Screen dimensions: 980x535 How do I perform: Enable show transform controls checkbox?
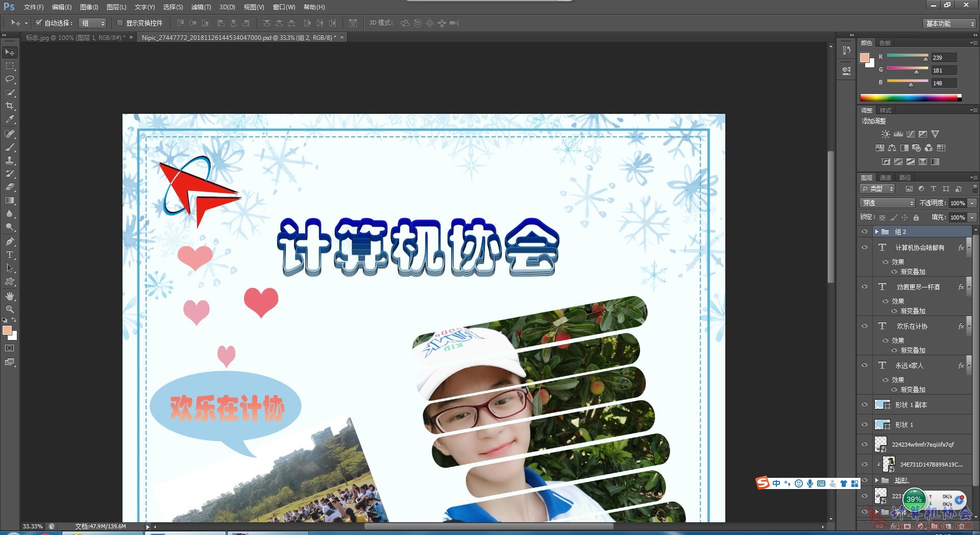coord(120,23)
